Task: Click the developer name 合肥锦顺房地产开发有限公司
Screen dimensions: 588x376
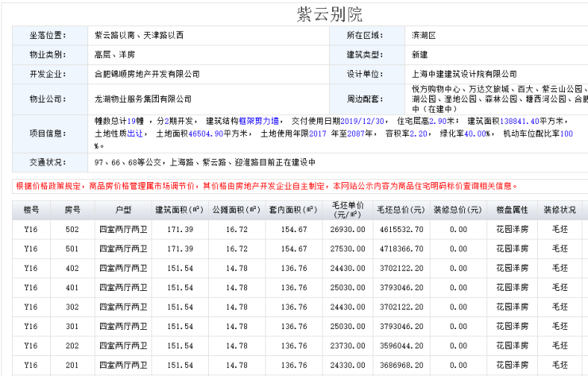Action: coord(147,74)
